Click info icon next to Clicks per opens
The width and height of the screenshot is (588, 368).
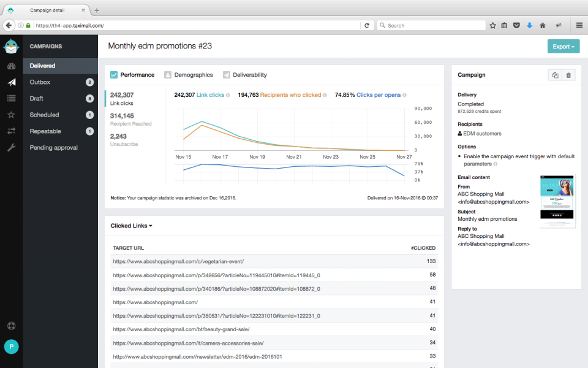click(404, 96)
